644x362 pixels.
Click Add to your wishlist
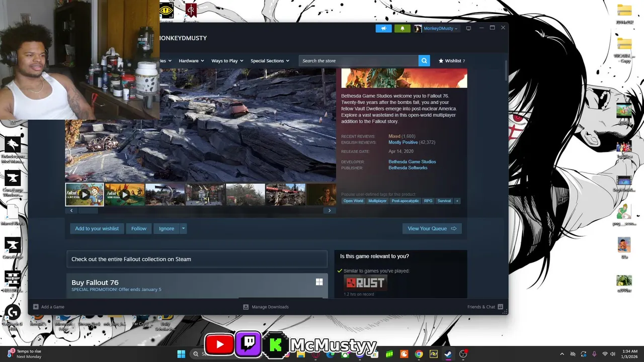(97, 229)
